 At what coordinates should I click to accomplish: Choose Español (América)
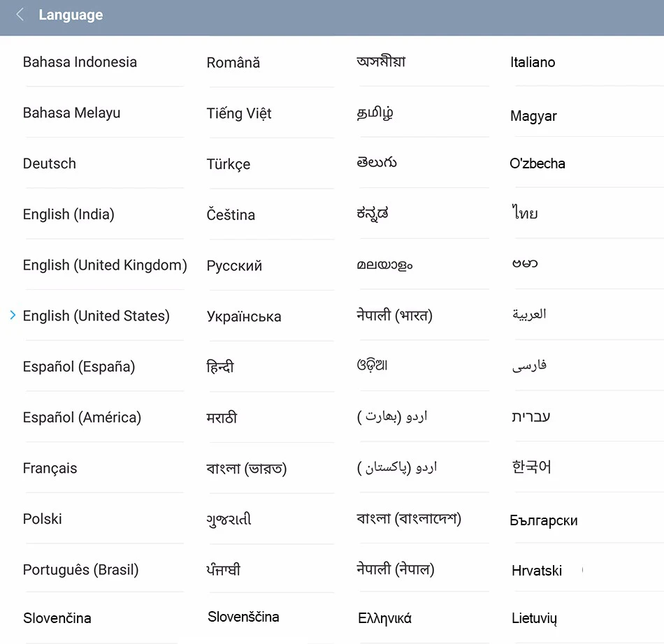click(x=82, y=418)
